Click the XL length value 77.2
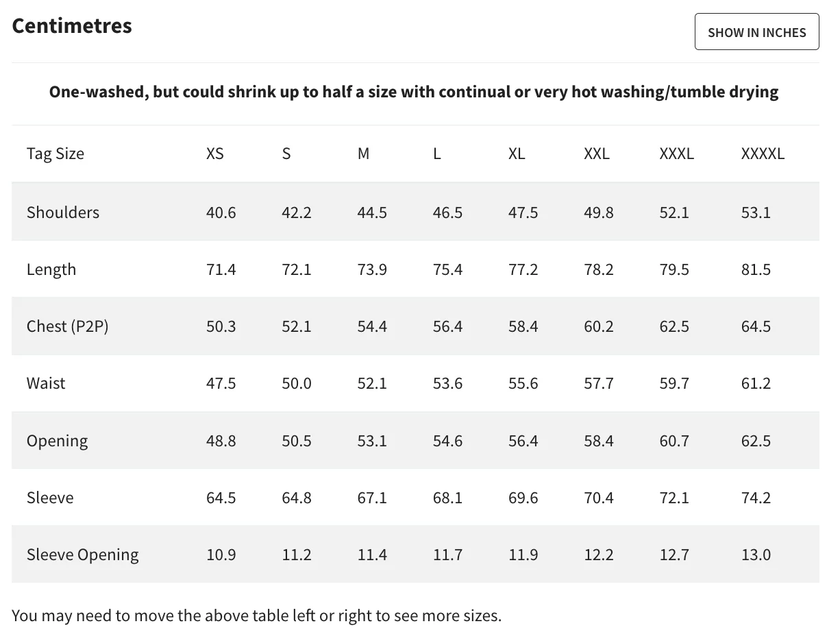This screenshot has height=639, width=840. pos(523,269)
